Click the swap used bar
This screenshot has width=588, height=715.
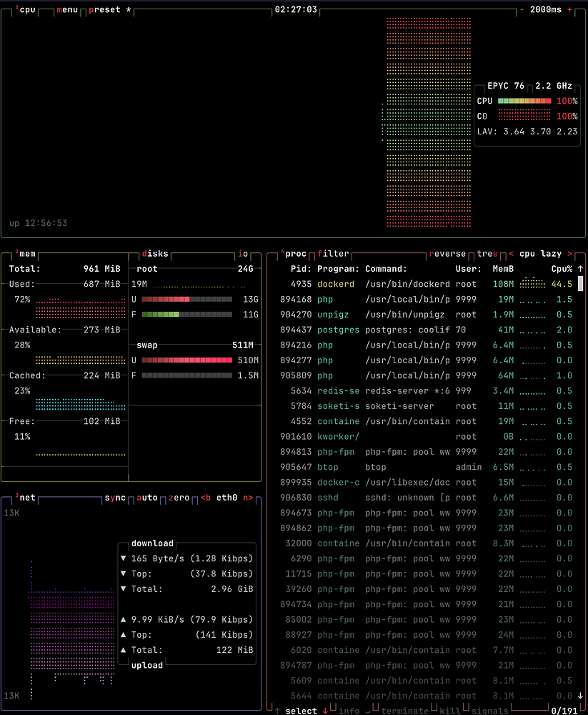click(x=187, y=360)
